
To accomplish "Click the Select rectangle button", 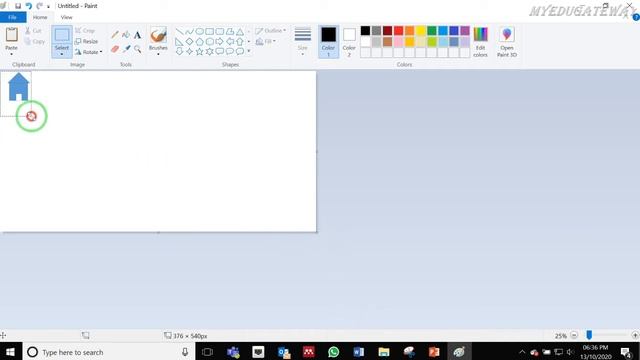I will pyautogui.click(x=62, y=35).
